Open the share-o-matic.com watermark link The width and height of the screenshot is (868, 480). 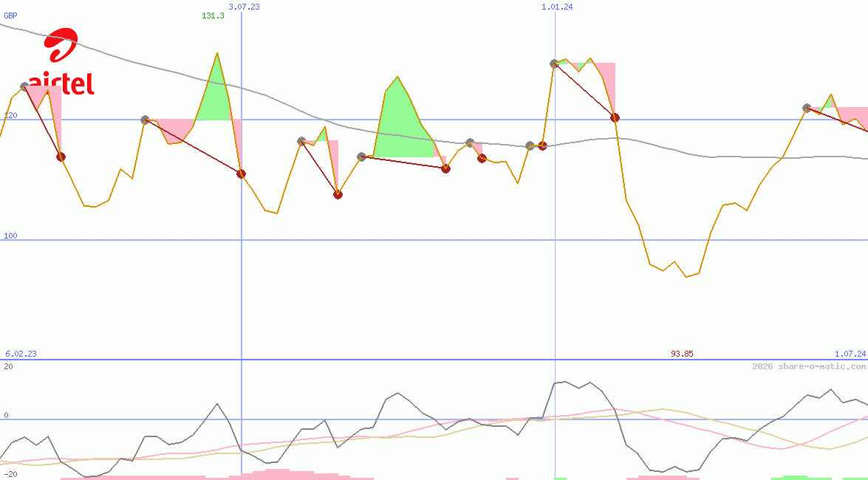[809, 366]
